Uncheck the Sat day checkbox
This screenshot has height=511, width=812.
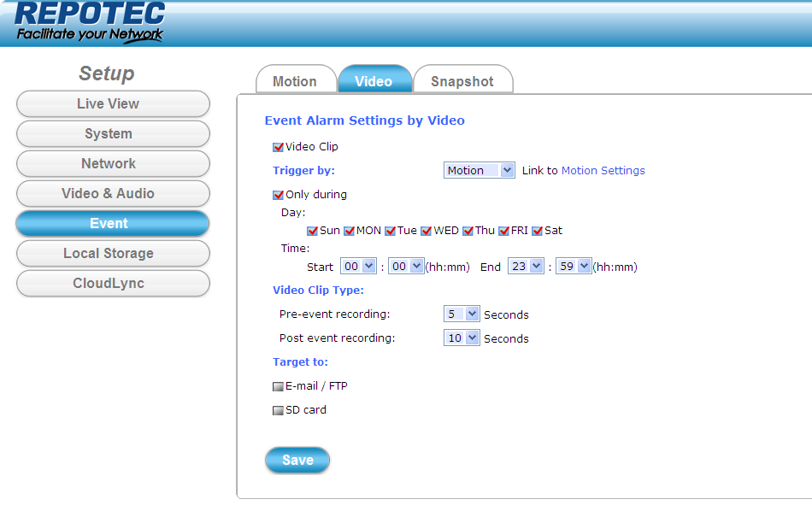coord(537,231)
